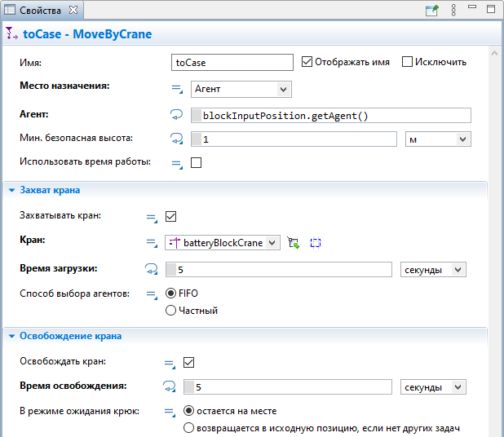Maximize the Свойства panel
This screenshot has height=437, width=504.
click(x=490, y=9)
